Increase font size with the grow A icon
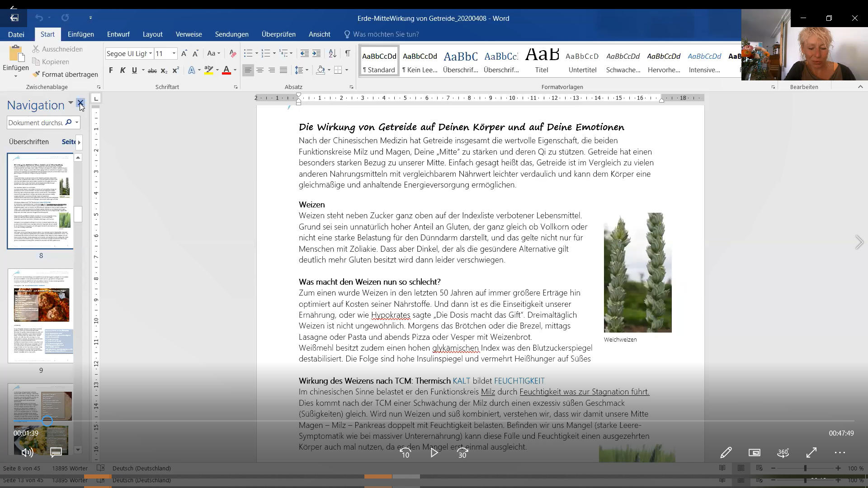This screenshot has width=868, height=488. click(184, 53)
